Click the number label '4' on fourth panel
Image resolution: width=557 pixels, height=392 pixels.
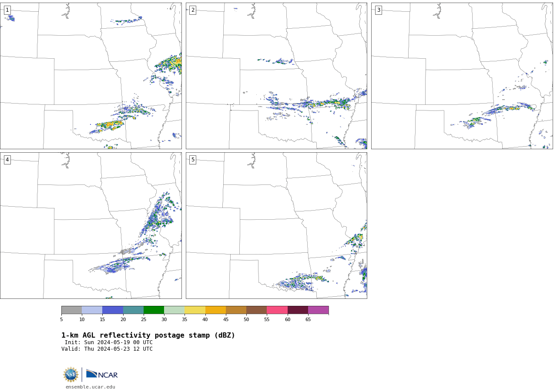pos(7,160)
